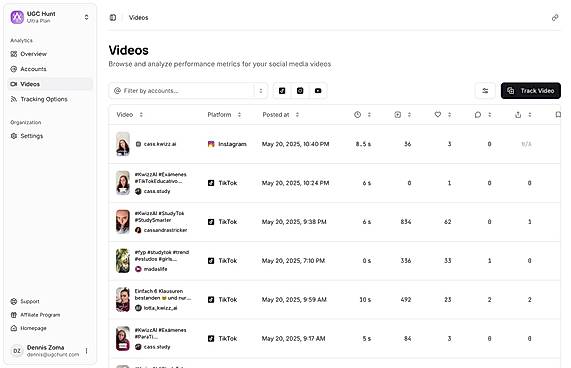The height and width of the screenshot is (368, 571).
Task: Sort the table by Posted at
Action: 281,115
